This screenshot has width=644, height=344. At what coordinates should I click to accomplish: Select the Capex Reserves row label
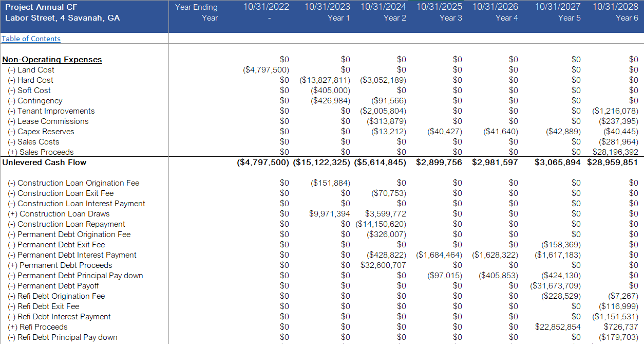[41, 132]
